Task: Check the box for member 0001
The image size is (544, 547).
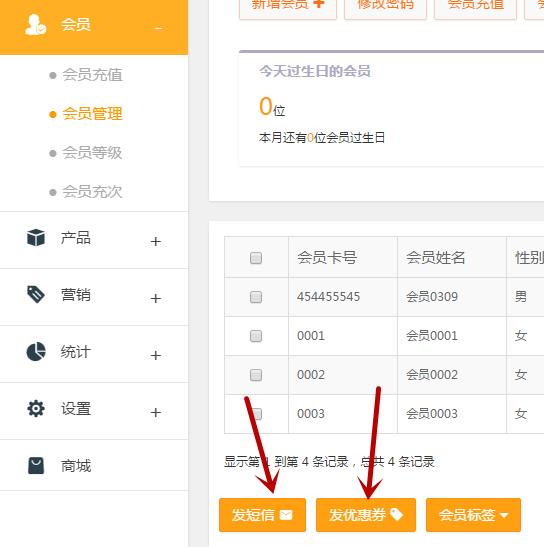Action: point(256,336)
